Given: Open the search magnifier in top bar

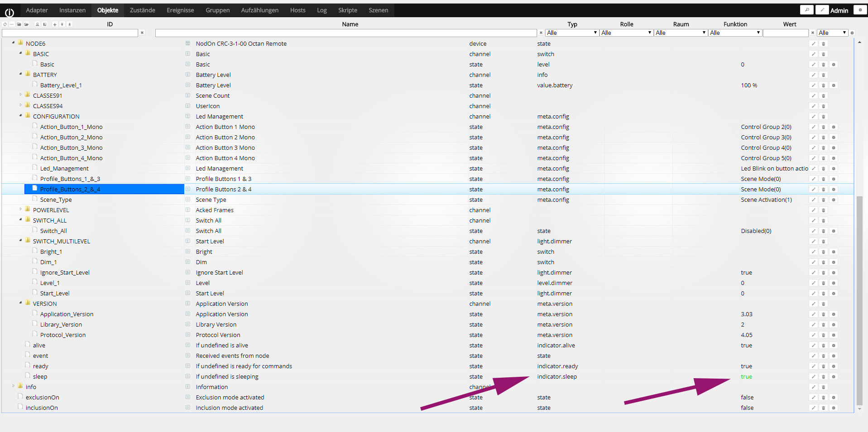Looking at the screenshot, I should pyautogui.click(x=807, y=10).
